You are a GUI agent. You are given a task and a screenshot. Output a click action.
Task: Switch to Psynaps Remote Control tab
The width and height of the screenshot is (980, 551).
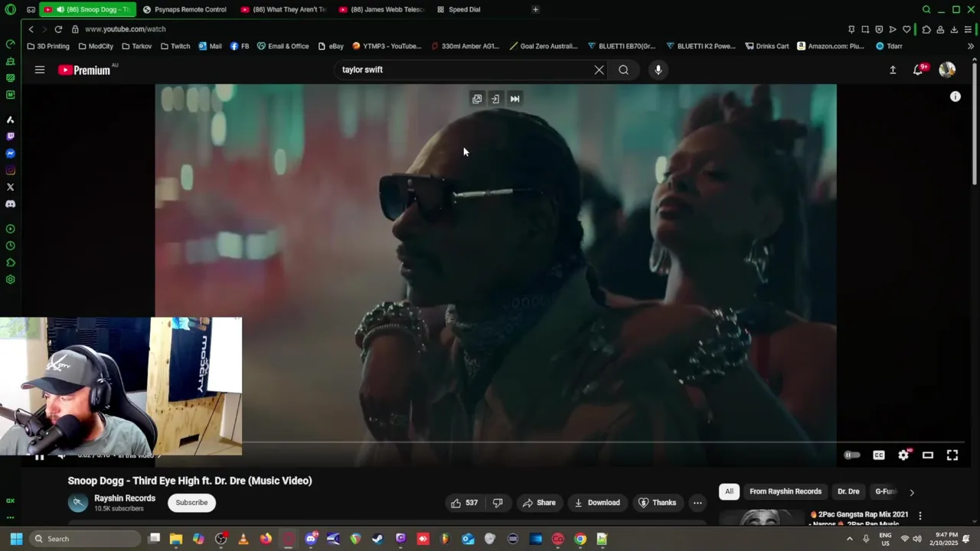click(184, 9)
